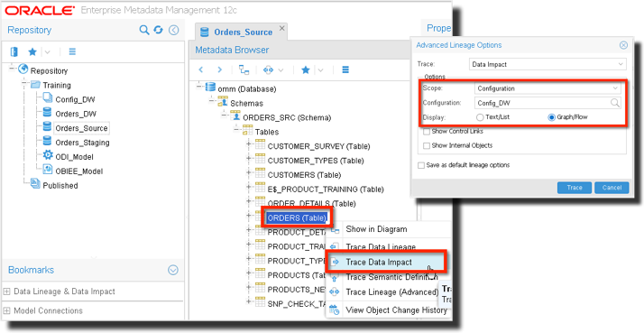Viewport: 644px width, 333px height.
Task: Click the E$_PRODUCT_TRAINING table icon
Action: (x=261, y=189)
